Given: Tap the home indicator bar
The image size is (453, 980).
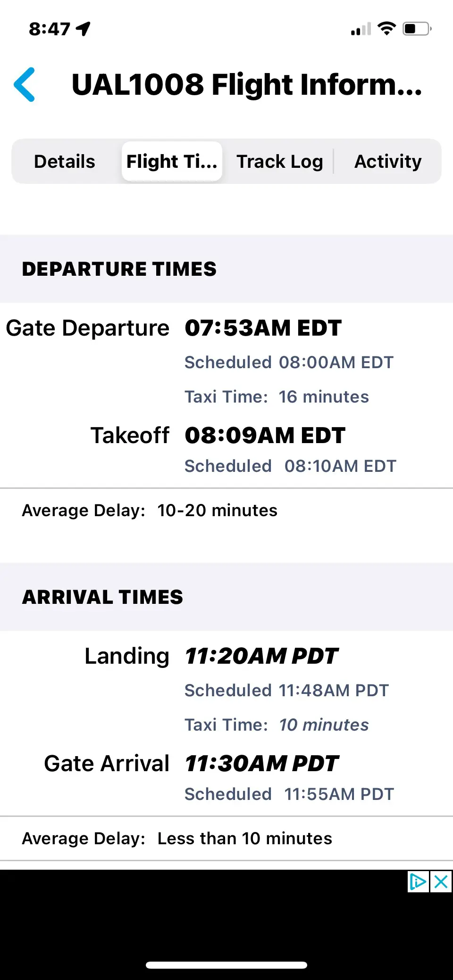Looking at the screenshot, I should click(x=226, y=965).
